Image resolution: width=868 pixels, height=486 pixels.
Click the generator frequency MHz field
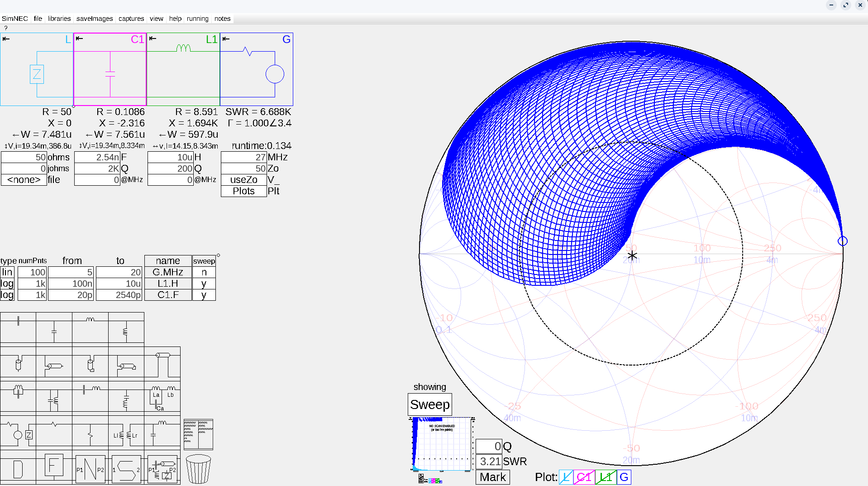(243, 157)
